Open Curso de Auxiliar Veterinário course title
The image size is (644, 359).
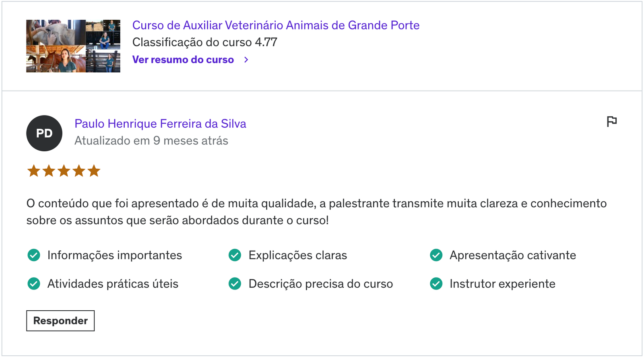276,25
